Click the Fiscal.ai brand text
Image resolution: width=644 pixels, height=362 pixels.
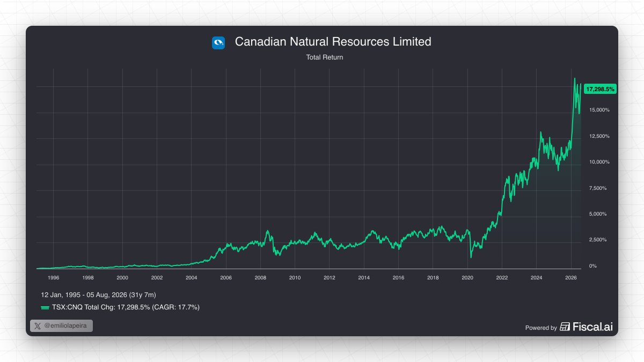(592, 327)
